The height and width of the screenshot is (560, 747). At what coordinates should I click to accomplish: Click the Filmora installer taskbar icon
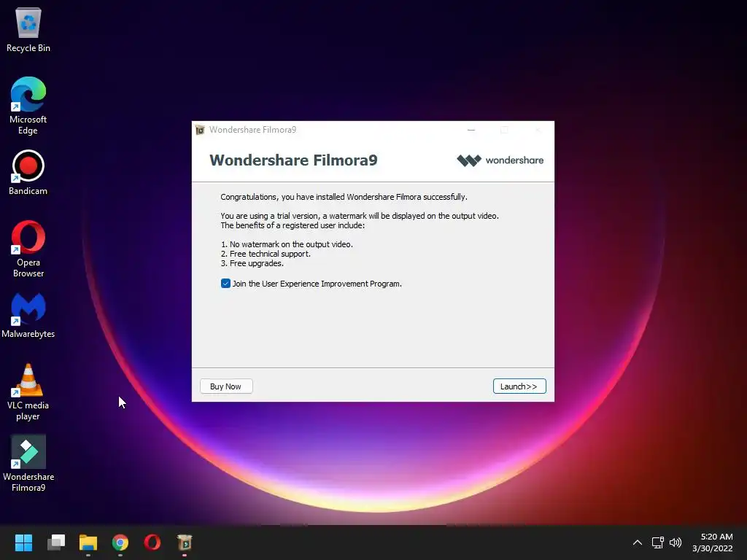[185, 542]
